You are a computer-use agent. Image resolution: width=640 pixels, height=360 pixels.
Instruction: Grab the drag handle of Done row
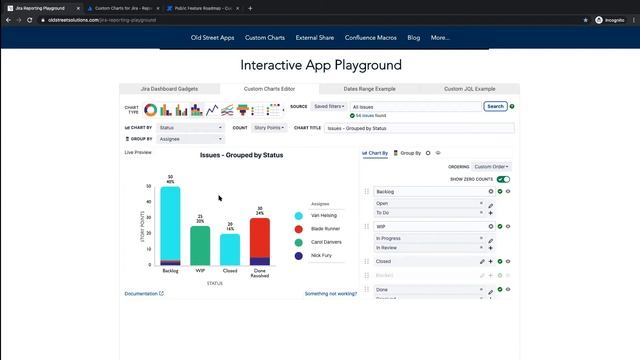[x=367, y=289]
